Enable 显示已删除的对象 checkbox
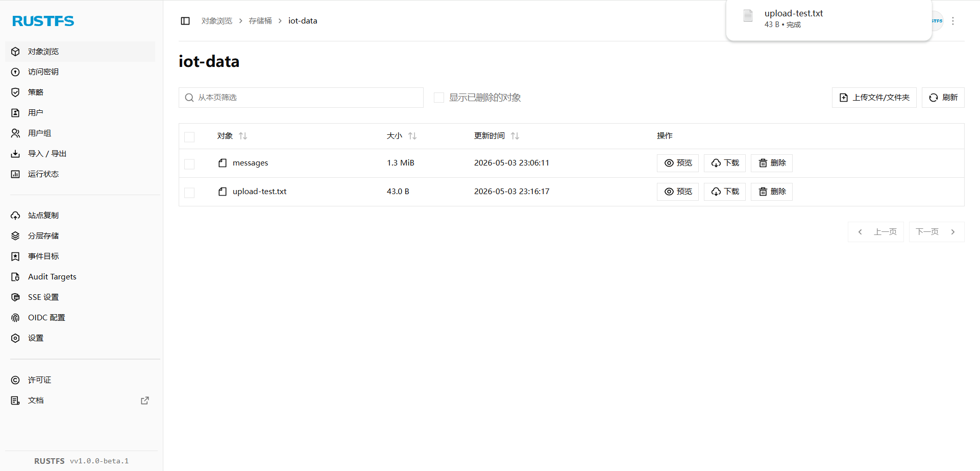Image resolution: width=980 pixels, height=471 pixels. [x=439, y=98]
